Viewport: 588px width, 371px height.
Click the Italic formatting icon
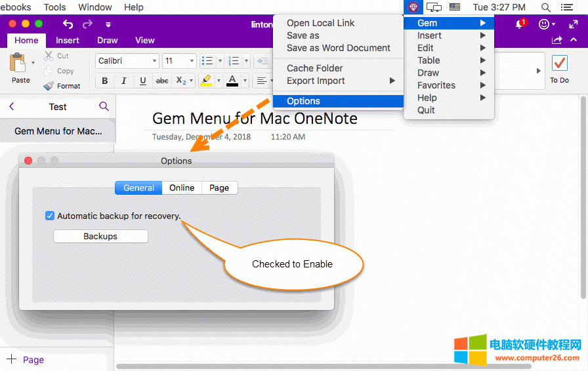[x=123, y=81]
